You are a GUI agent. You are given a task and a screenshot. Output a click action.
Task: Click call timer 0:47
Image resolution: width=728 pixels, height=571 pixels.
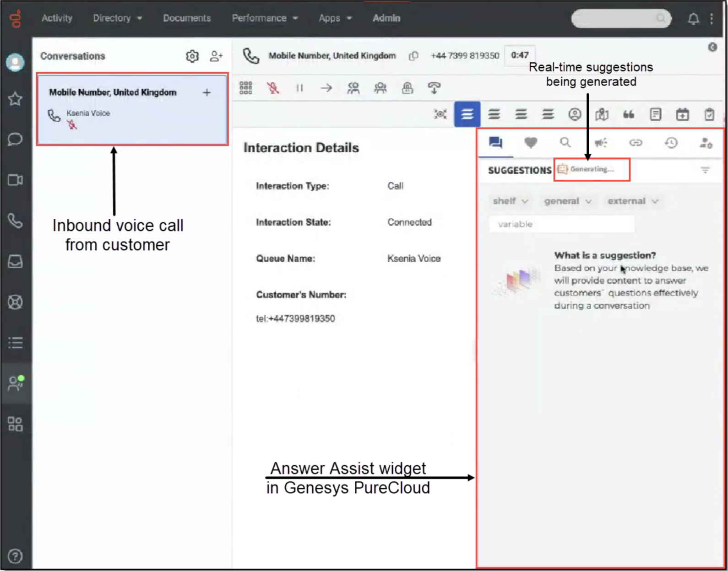[x=520, y=55]
